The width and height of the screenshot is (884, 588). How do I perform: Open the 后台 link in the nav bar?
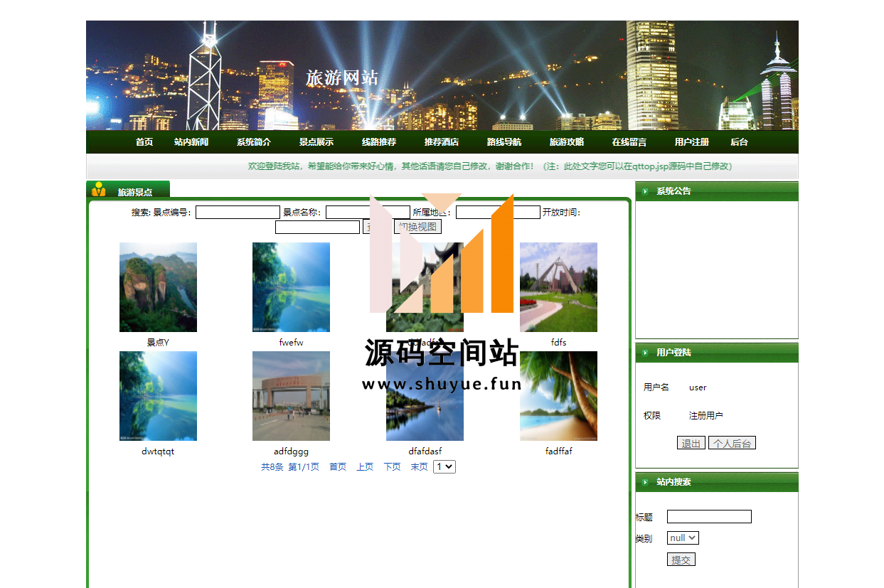tap(739, 142)
